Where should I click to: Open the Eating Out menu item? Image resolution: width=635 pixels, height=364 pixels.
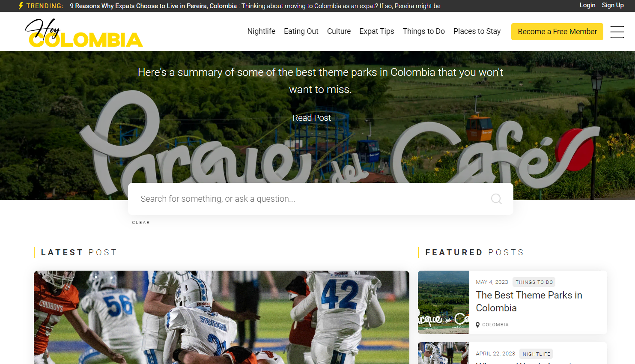(301, 31)
